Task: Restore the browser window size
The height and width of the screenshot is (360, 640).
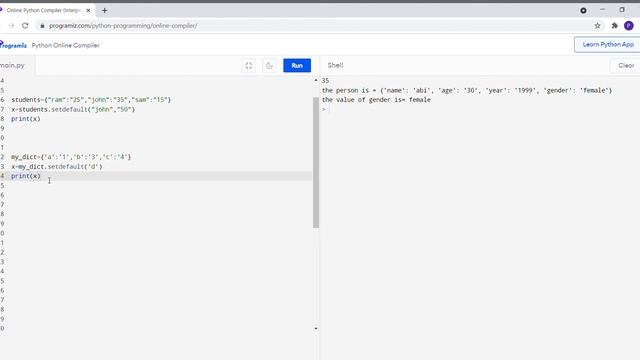Action: click(x=622, y=10)
